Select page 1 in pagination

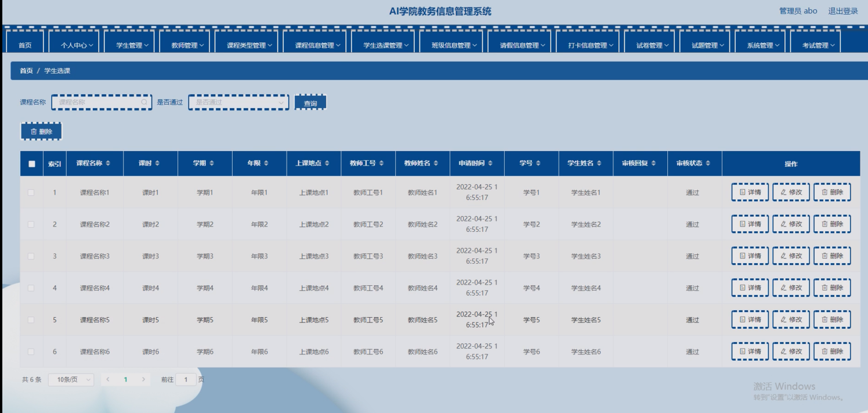pos(125,379)
